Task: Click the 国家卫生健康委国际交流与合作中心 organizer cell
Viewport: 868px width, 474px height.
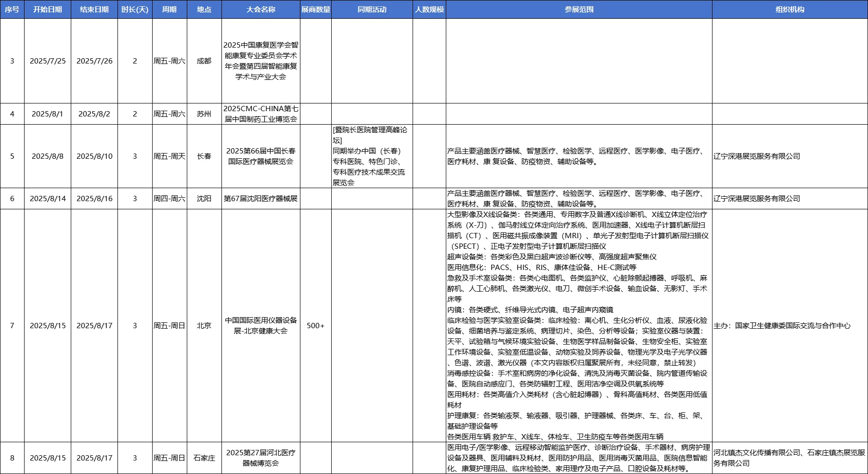Action: tap(790, 326)
